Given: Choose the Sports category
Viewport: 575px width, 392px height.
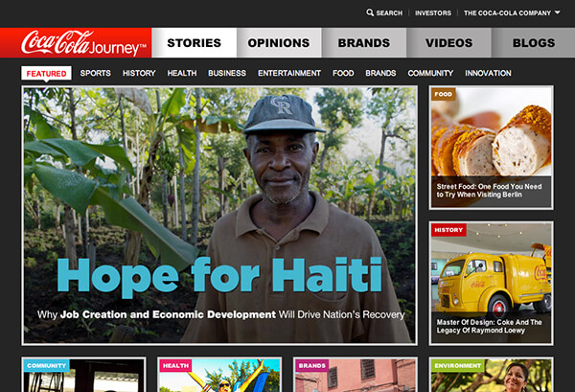Looking at the screenshot, I should coord(95,73).
